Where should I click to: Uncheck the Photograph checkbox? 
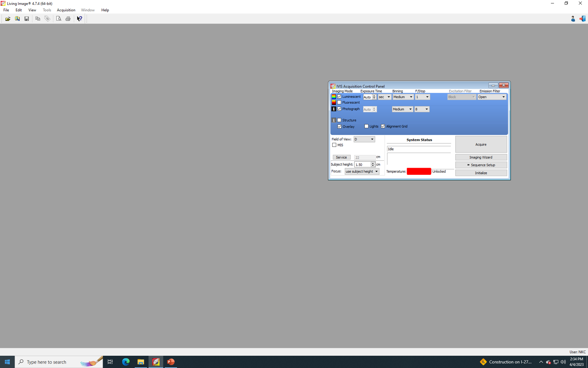tap(339, 109)
